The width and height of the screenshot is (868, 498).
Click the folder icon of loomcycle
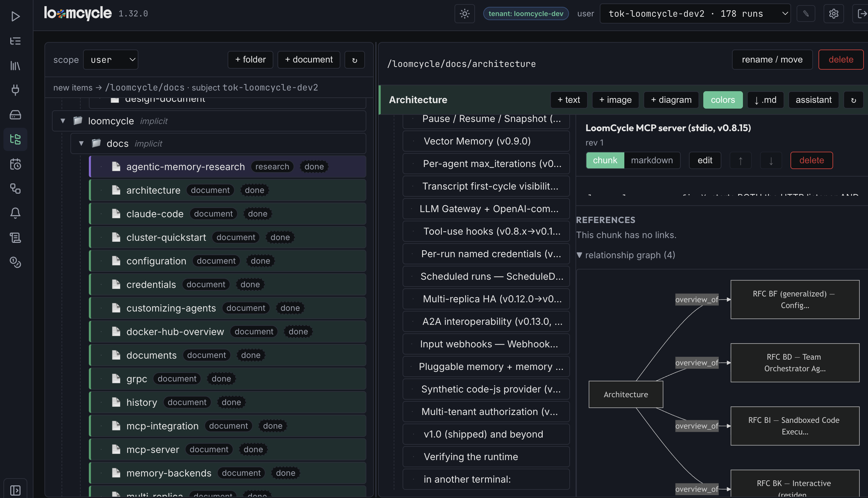78,120
